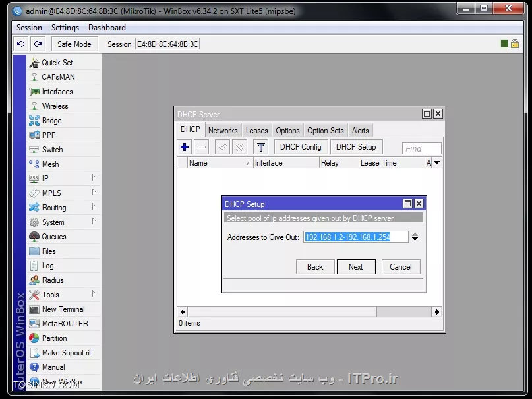The width and height of the screenshot is (532, 399).
Task: Open the Partition menu icon
Action: (34, 338)
